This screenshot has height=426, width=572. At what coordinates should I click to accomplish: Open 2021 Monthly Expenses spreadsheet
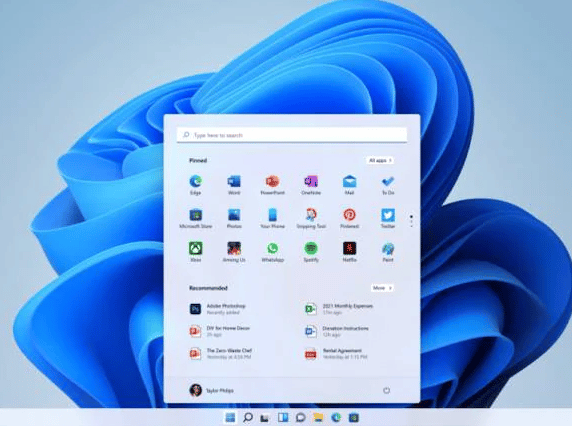click(x=339, y=309)
